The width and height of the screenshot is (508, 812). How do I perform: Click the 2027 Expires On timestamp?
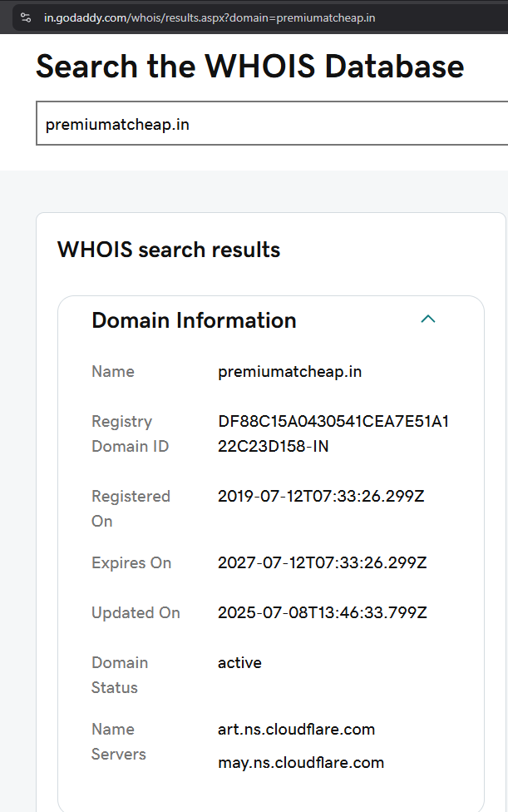322,563
